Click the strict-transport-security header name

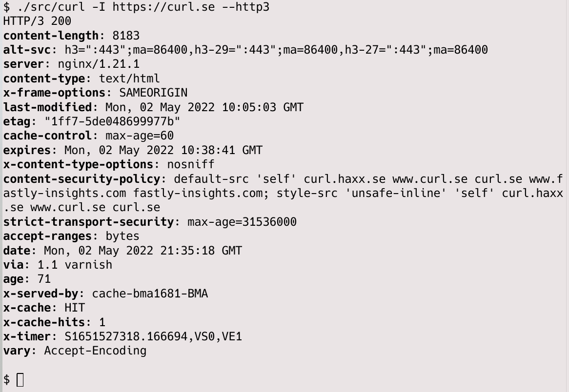tap(88, 221)
